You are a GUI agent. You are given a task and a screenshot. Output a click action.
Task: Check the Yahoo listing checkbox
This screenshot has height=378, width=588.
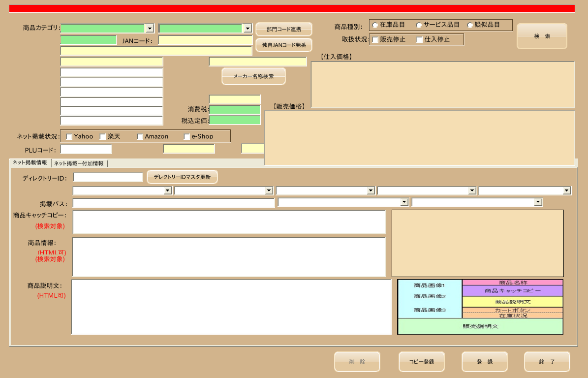[69, 136]
